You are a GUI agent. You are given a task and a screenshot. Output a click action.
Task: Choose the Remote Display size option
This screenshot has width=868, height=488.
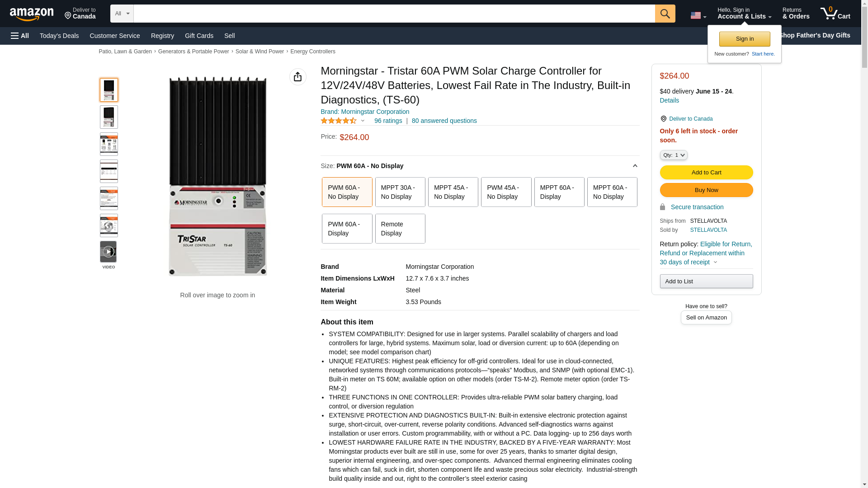(x=400, y=229)
